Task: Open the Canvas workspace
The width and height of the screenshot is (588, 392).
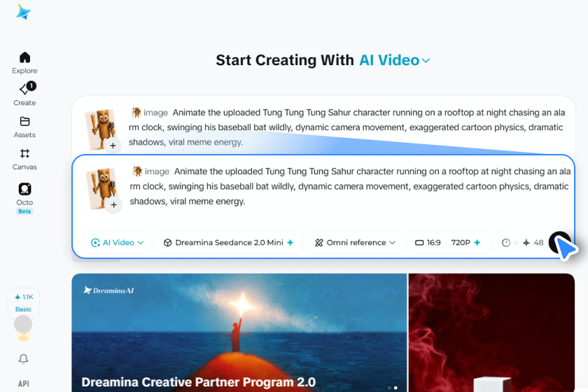Action: point(24,160)
